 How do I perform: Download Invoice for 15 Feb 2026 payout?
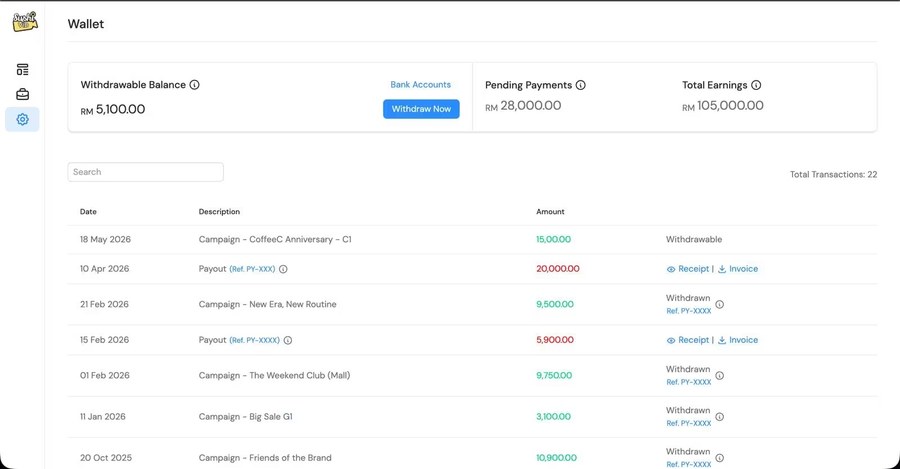[x=738, y=340]
